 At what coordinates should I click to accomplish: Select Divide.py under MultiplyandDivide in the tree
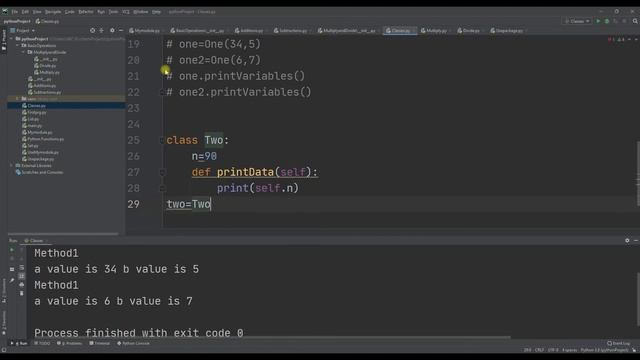(x=45, y=66)
